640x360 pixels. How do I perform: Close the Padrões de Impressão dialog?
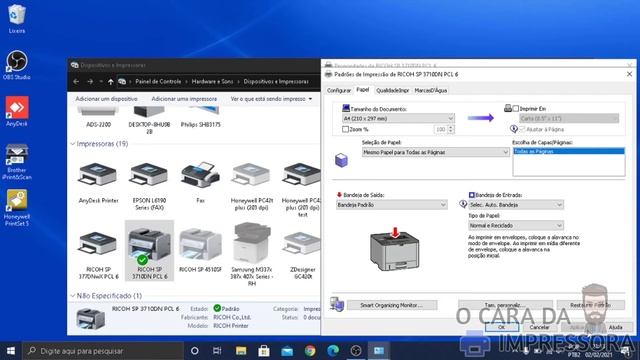click(629, 74)
